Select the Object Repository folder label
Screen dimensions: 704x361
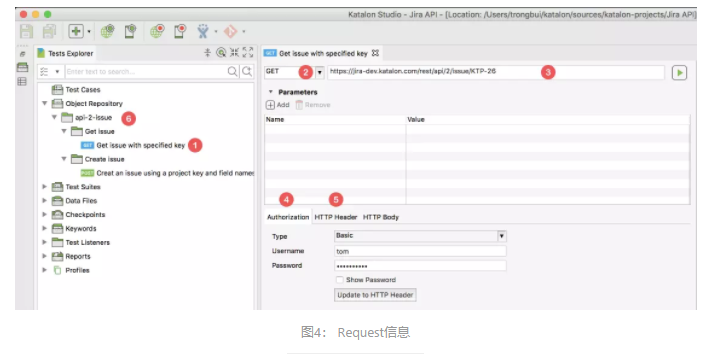point(94,103)
